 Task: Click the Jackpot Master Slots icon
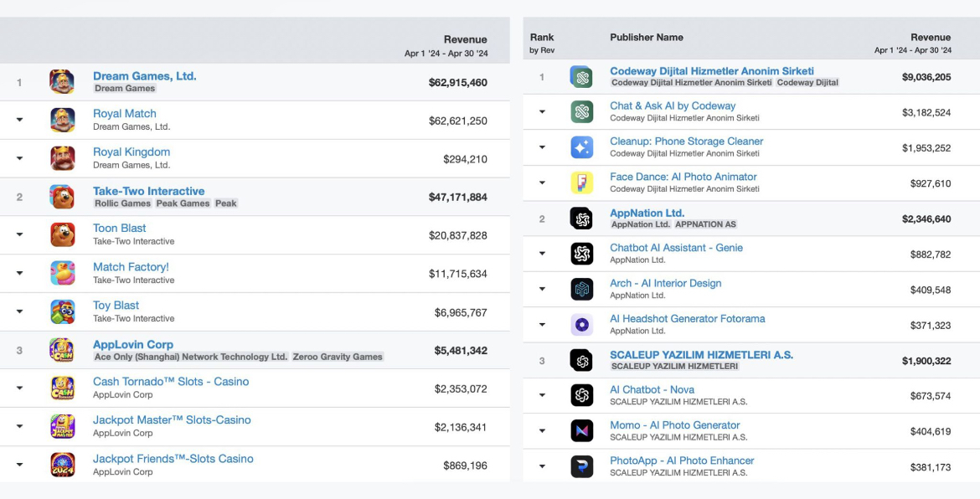point(63,426)
